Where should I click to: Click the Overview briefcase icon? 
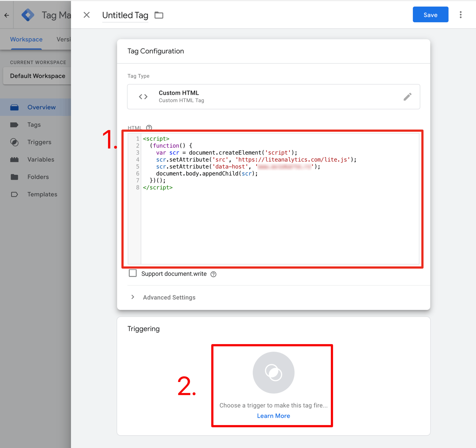14,107
